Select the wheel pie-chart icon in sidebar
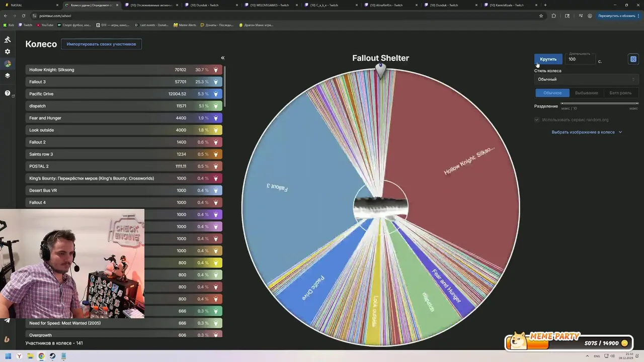This screenshot has height=362, width=644. pos(8,64)
